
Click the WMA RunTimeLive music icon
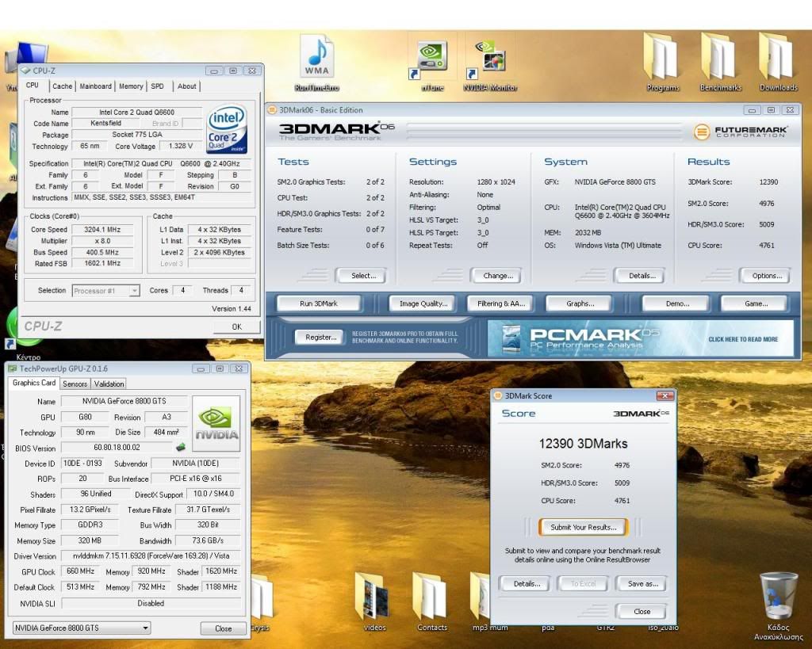coord(316,55)
